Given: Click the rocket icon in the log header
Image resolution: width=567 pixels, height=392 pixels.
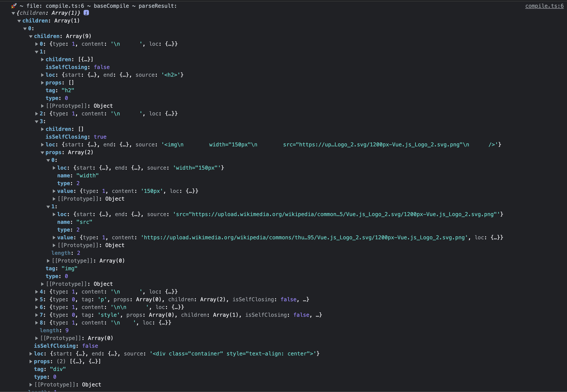Looking at the screenshot, I should click(x=14, y=6).
